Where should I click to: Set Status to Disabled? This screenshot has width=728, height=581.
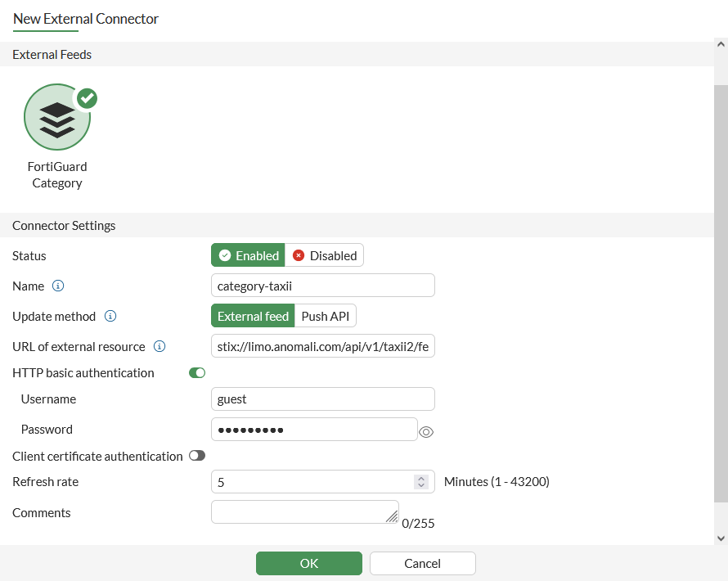(x=325, y=255)
